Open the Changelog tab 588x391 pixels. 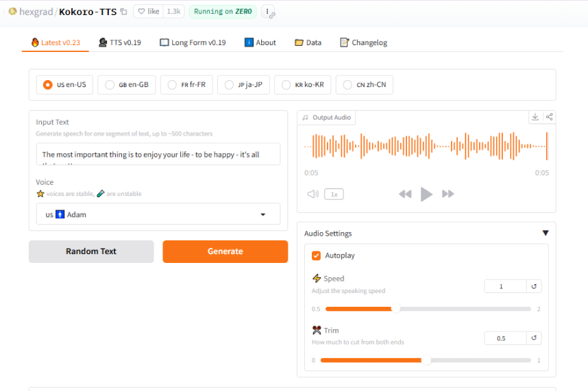click(x=363, y=42)
